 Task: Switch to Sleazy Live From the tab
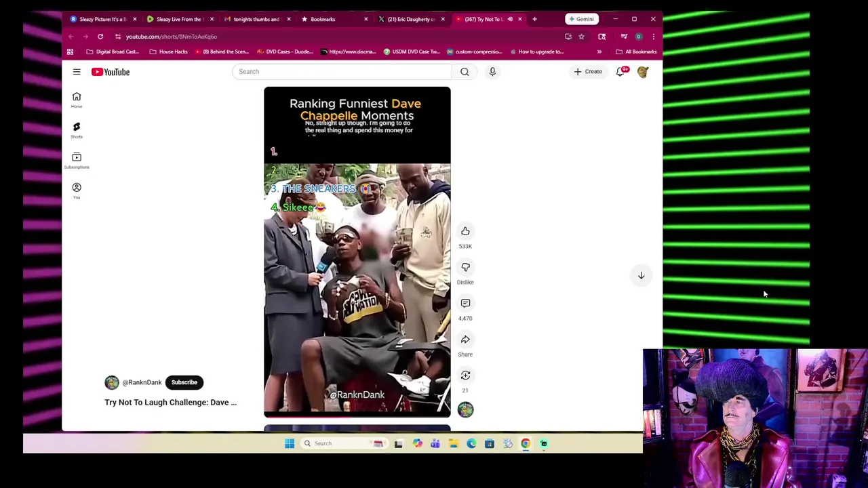178,19
